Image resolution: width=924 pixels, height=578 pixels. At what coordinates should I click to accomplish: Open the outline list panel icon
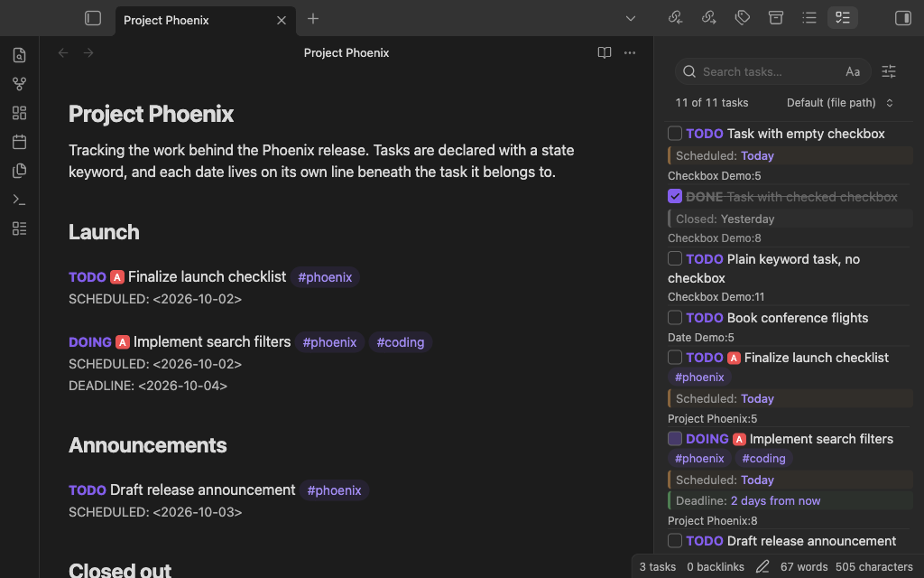click(809, 18)
